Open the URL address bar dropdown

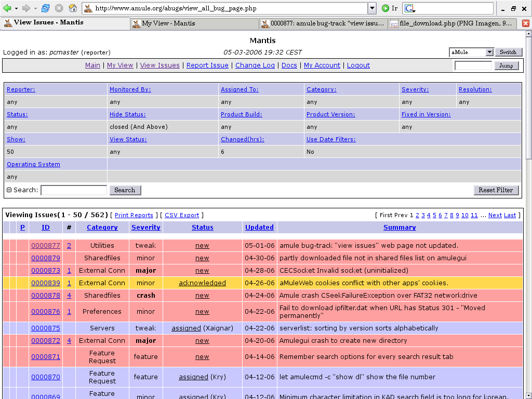pos(372,8)
